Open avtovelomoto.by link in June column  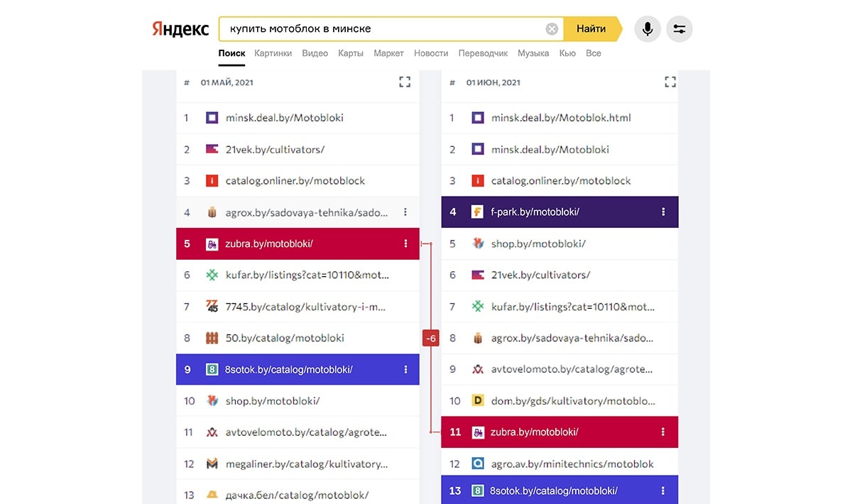pyautogui.click(x=572, y=369)
